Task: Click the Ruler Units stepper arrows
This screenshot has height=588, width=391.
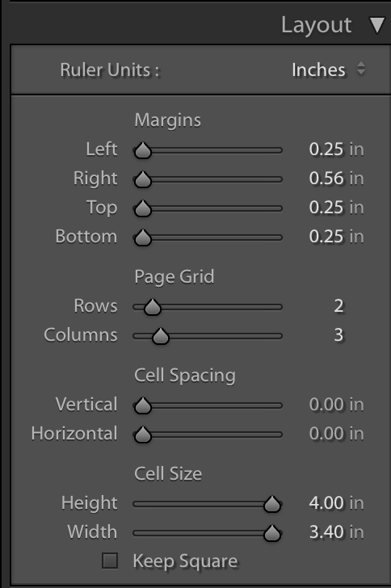Action: pyautogui.click(x=360, y=69)
